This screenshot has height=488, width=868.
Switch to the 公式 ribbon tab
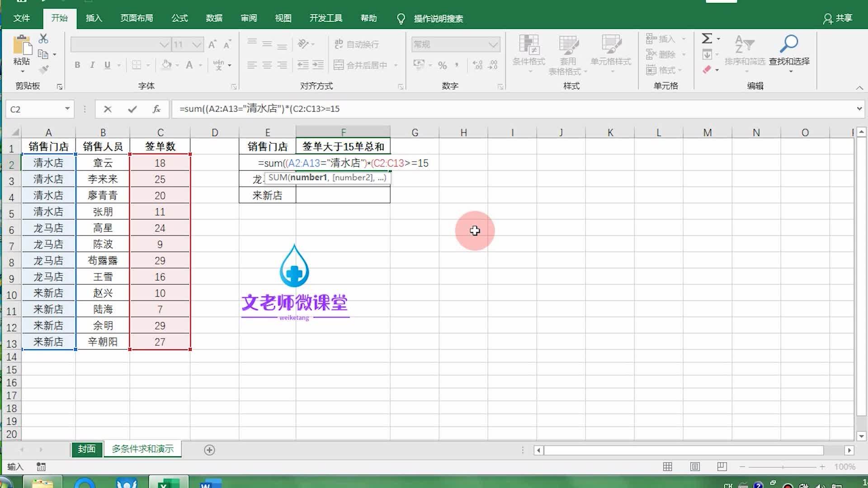pos(179,18)
